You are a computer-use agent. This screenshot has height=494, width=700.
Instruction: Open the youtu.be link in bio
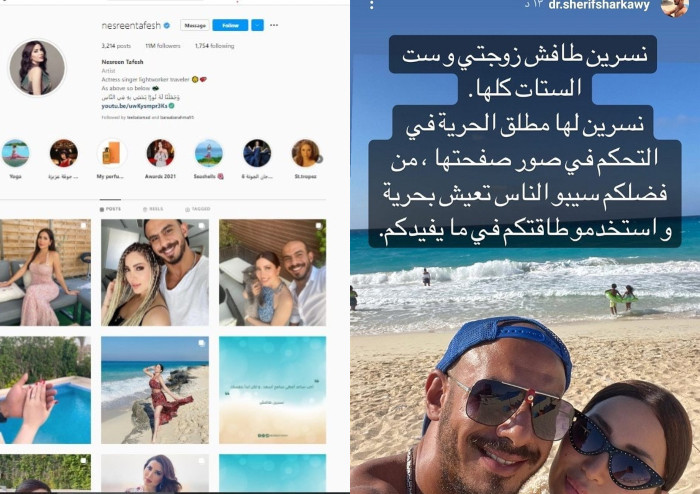pos(134,106)
